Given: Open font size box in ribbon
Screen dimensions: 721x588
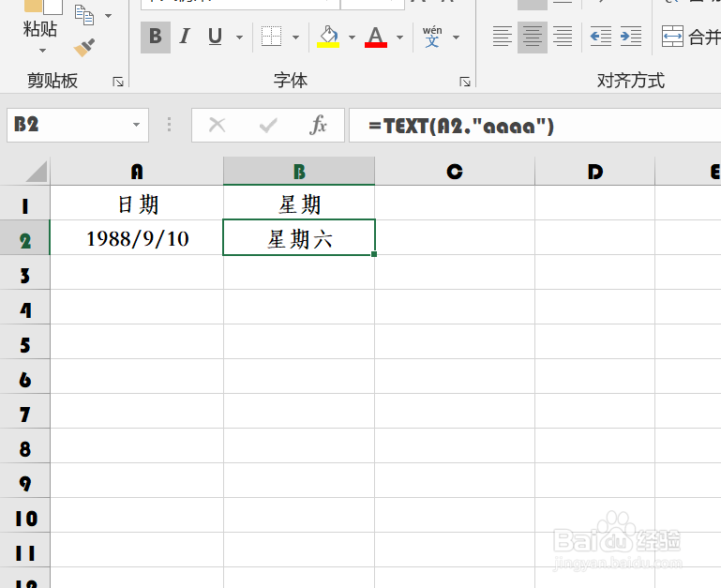Looking at the screenshot, I should coord(372,4).
